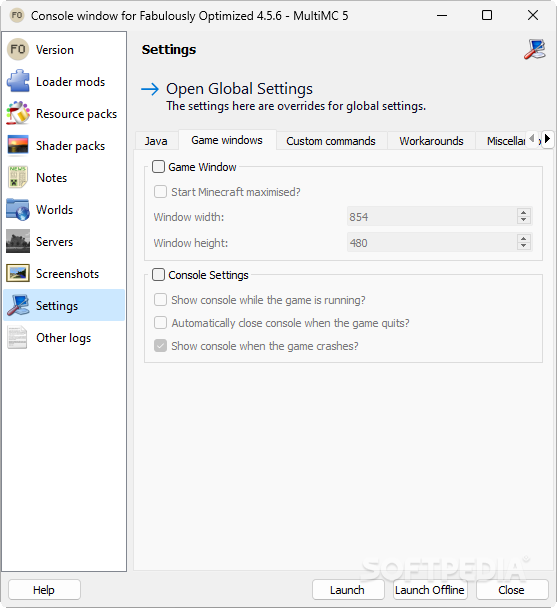Click the Loader mods puzzle icon

18,81
